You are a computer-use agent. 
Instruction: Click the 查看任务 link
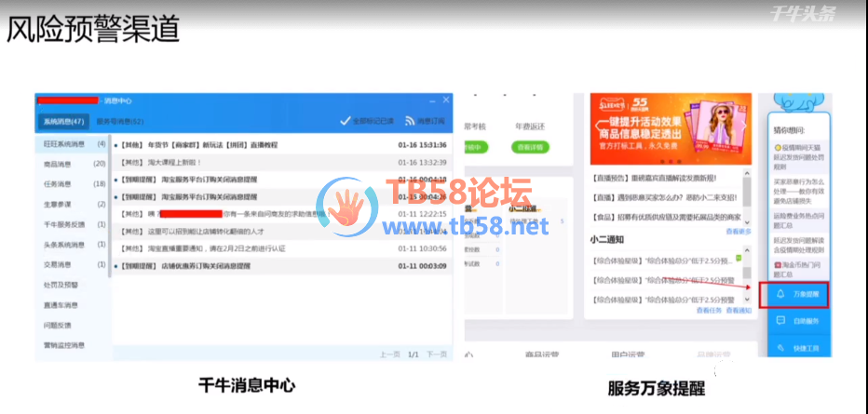[710, 311]
